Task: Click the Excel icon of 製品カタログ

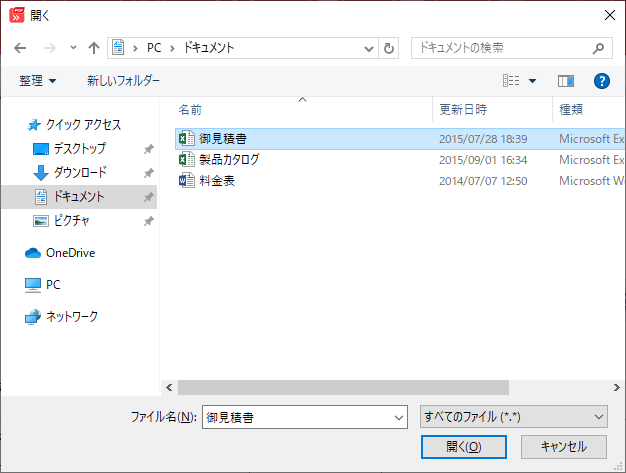Action: pyautogui.click(x=186, y=160)
